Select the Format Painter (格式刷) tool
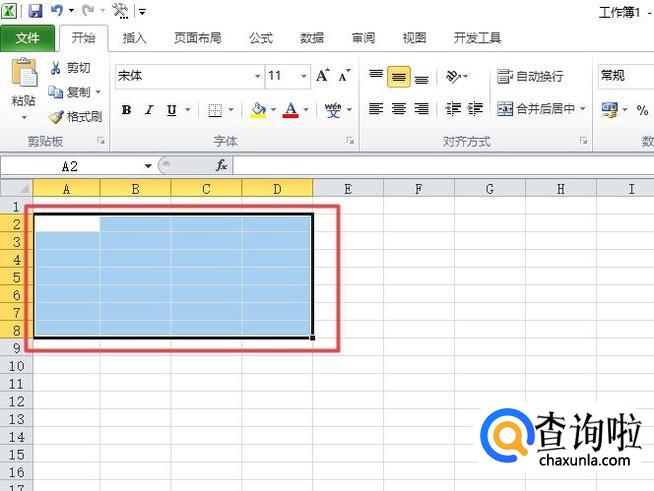Screen dimensions: 654x491 pyautogui.click(x=76, y=117)
